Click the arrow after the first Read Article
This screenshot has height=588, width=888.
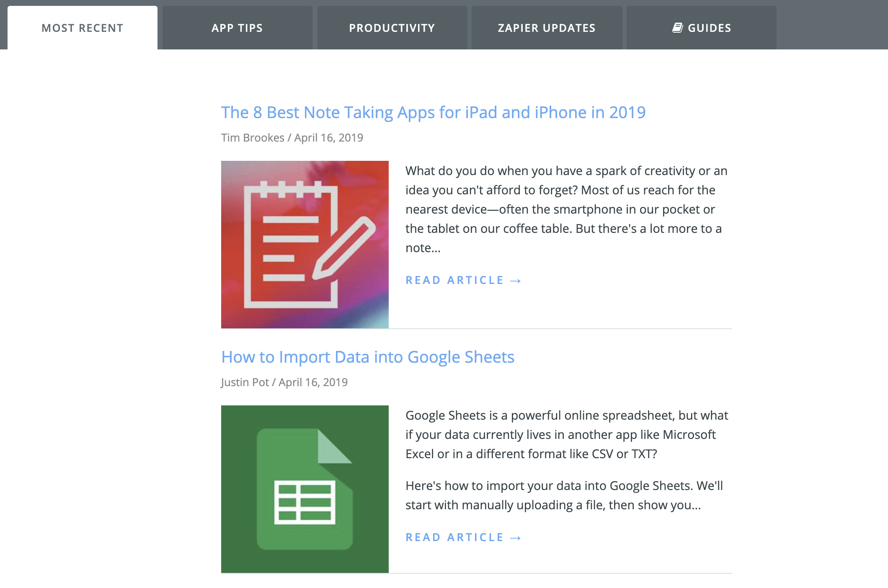click(516, 281)
